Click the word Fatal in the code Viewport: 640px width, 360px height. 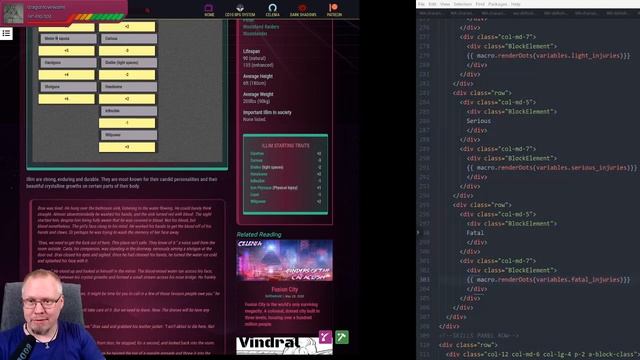[475, 233]
